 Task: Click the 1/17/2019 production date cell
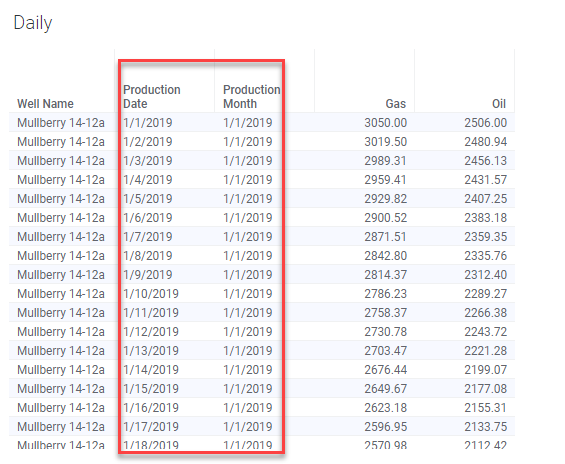(151, 427)
